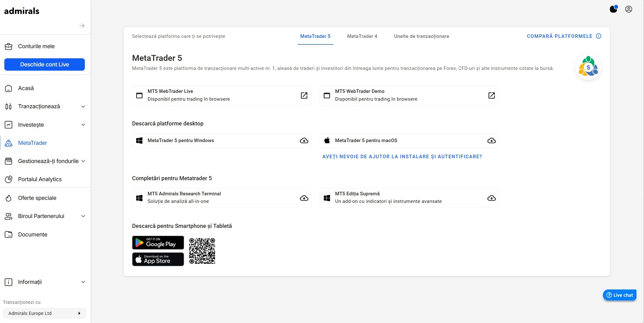Expand the Informații chevron
The width and height of the screenshot is (644, 323).
click(83, 282)
